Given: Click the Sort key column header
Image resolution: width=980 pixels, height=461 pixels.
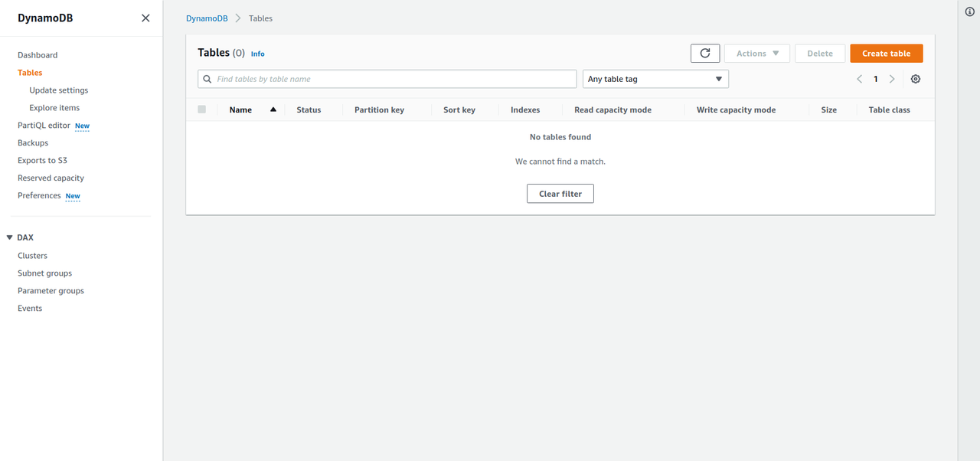Looking at the screenshot, I should pos(459,110).
